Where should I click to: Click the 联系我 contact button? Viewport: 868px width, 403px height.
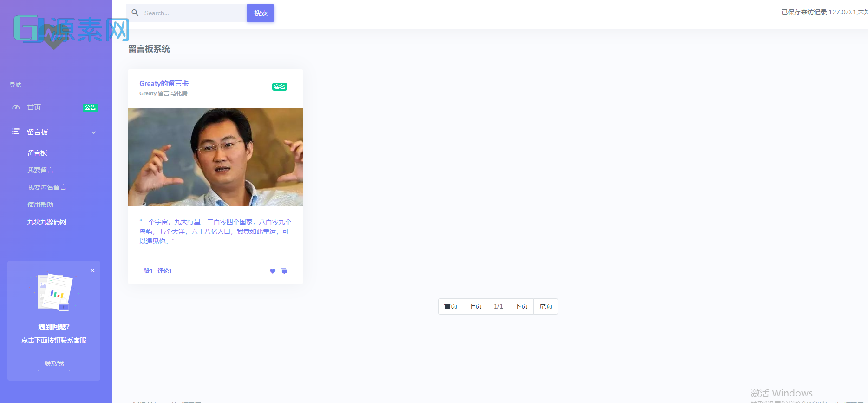[x=54, y=364]
